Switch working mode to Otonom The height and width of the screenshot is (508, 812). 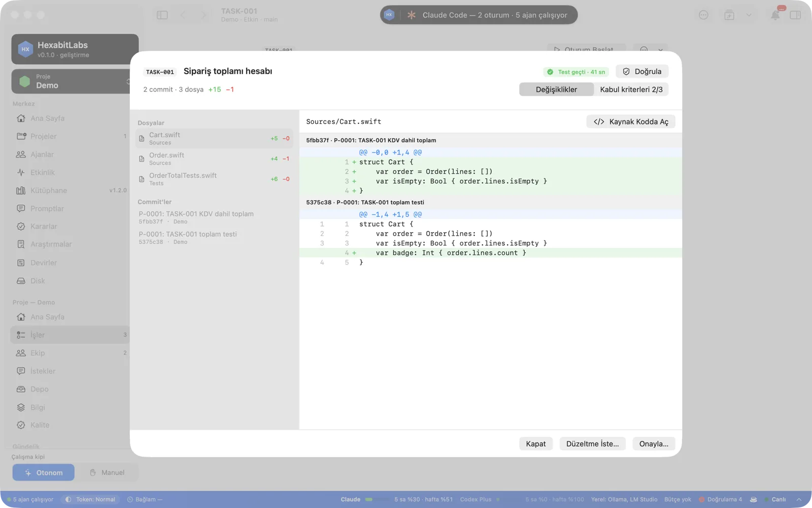tap(44, 472)
